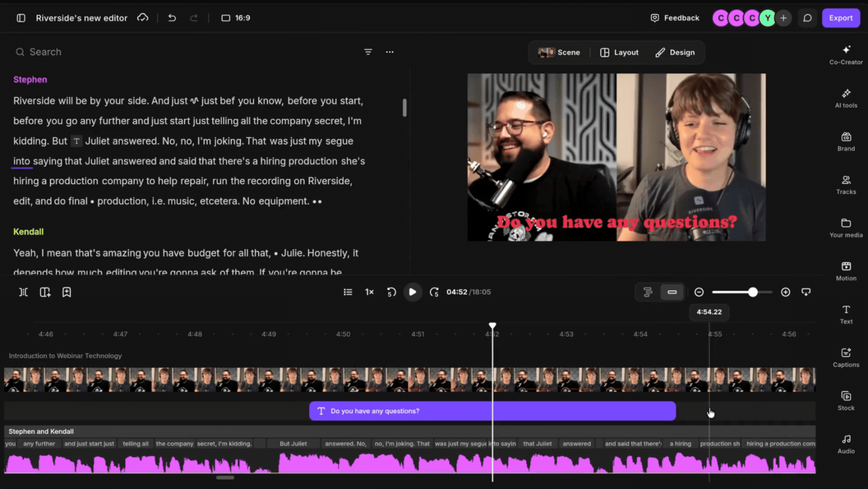Image resolution: width=868 pixels, height=489 pixels.
Task: Click 'Introduction to Webinar Technology' chapter label
Action: click(x=65, y=356)
